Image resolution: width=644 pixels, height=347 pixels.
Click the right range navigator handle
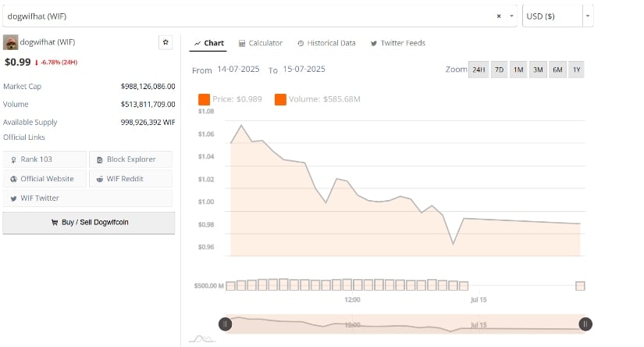pos(585,324)
